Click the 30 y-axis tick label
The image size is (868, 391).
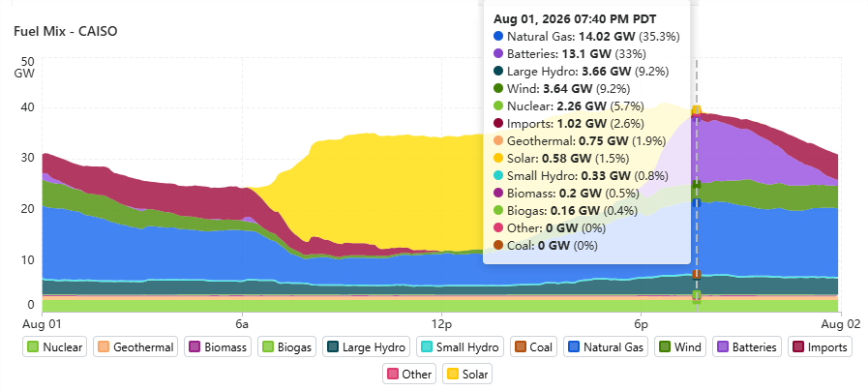click(x=29, y=158)
